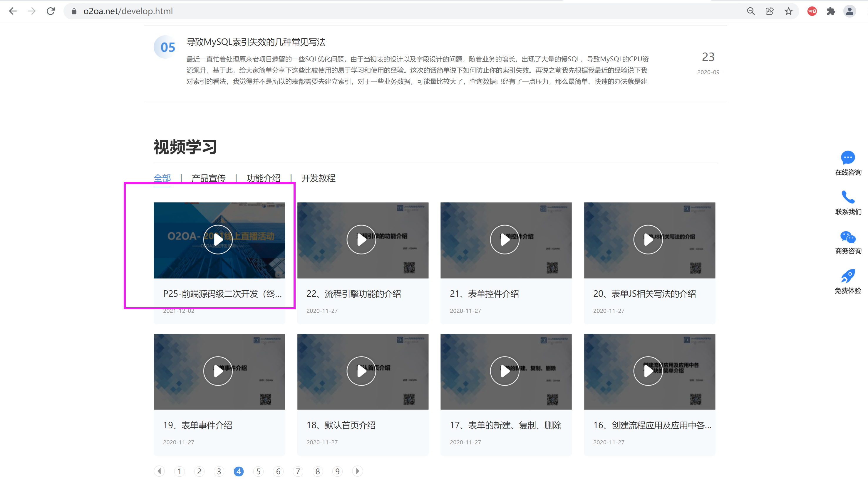868x479 pixels.
Task: Click the 联系我们 phone icon
Action: point(847,197)
